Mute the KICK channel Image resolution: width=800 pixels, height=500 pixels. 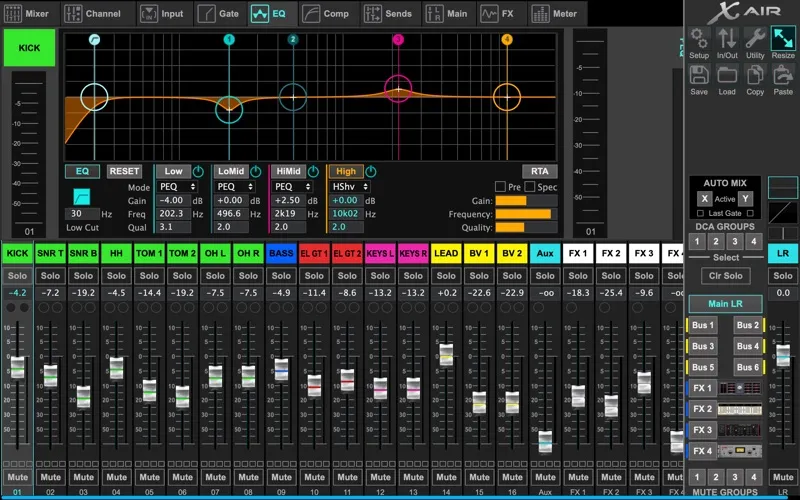[x=17, y=478]
